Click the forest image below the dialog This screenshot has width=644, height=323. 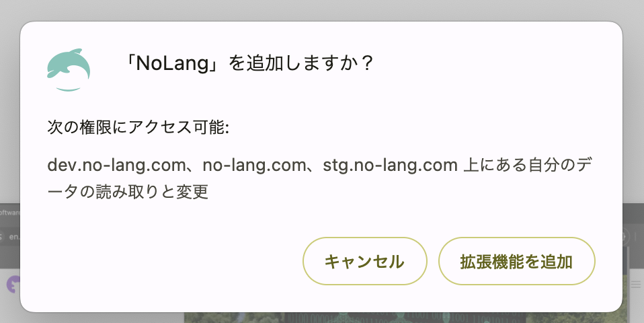[x=403, y=317]
